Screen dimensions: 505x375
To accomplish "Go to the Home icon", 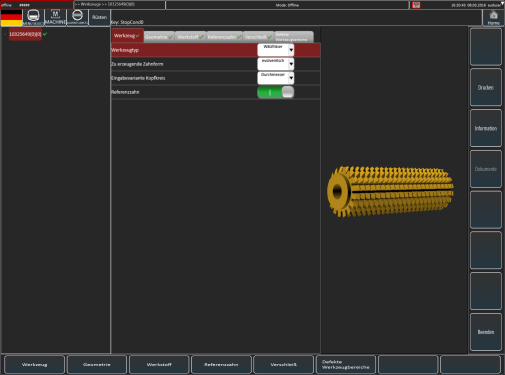I will [493, 18].
